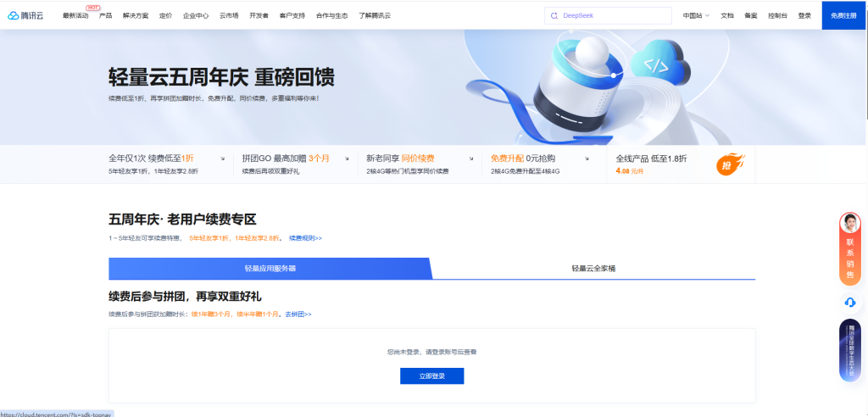
Task: Focus the DeepSeek search input field
Action: point(608,15)
